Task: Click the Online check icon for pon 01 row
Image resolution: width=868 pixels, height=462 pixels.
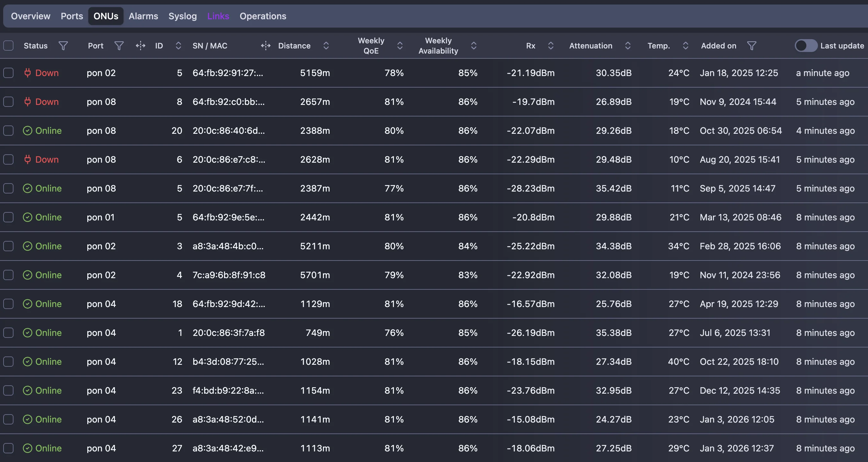Action: [28, 217]
